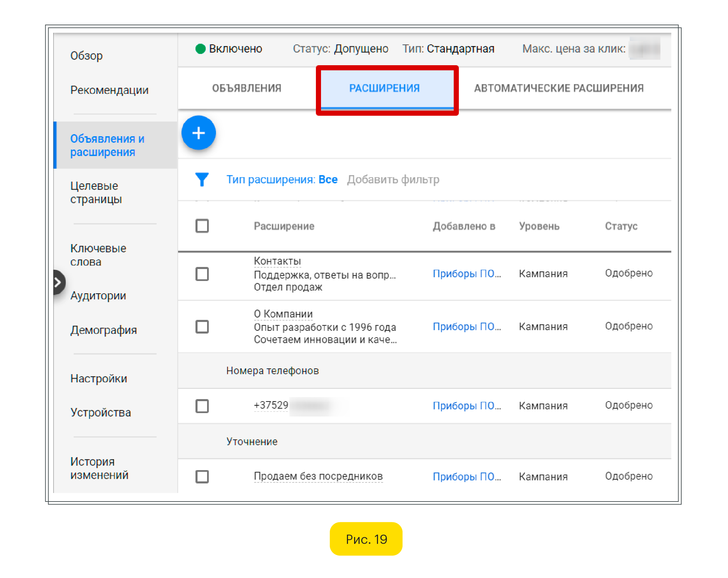Open the Автоматические расширения tab
728x578 pixels.
click(x=558, y=88)
